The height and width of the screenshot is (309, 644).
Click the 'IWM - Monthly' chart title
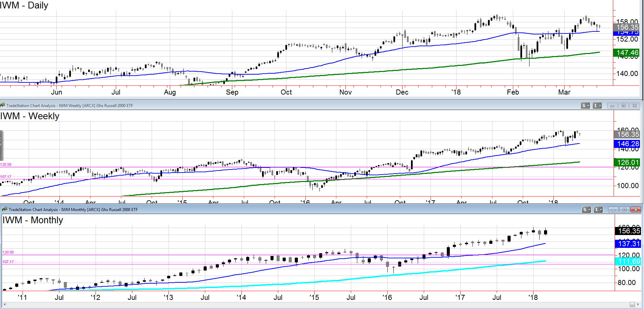tap(33, 220)
